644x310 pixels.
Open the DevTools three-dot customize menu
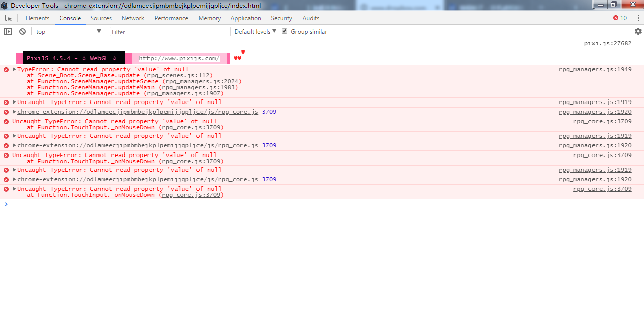click(638, 18)
